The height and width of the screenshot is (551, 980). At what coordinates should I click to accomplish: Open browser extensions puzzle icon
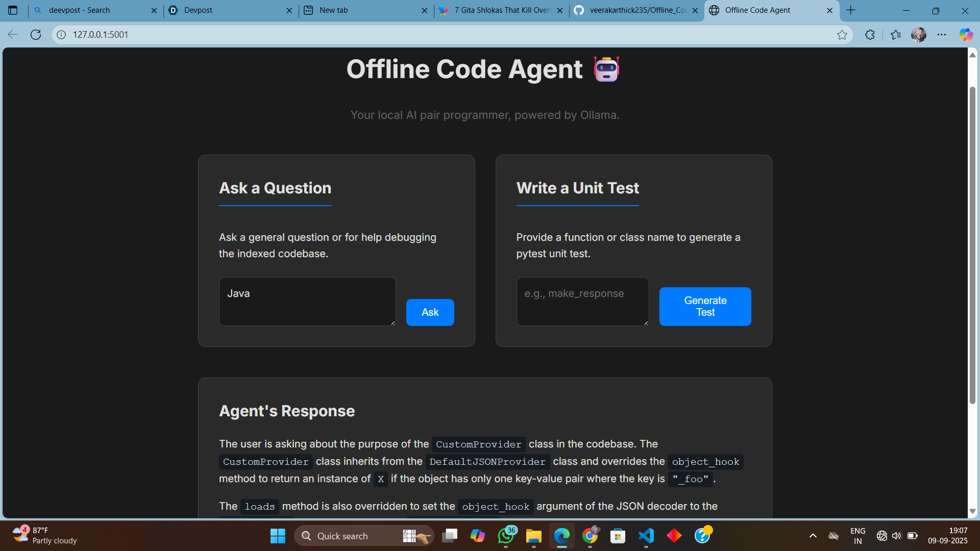tap(870, 35)
